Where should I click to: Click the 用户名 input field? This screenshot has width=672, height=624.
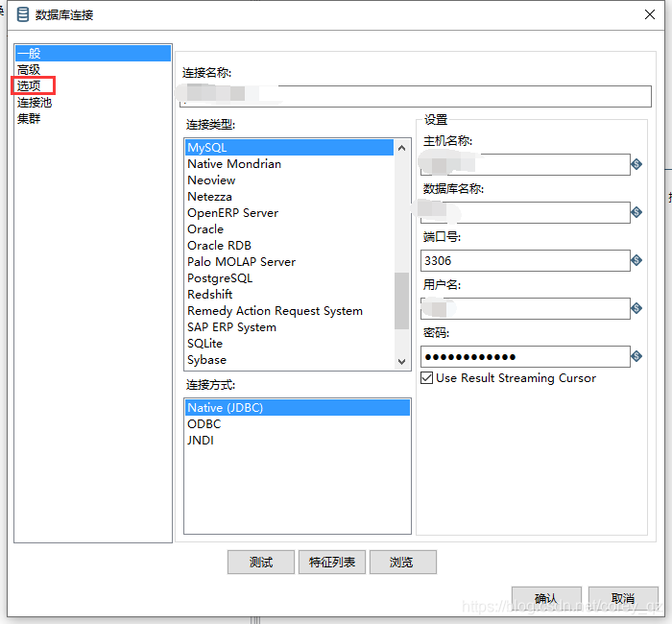[525, 308]
